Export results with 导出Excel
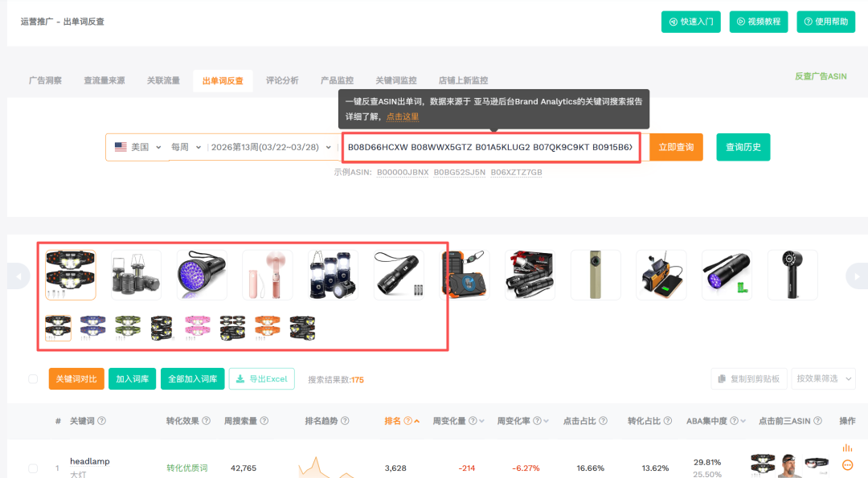Viewport: 868px width, 478px height. (x=262, y=379)
